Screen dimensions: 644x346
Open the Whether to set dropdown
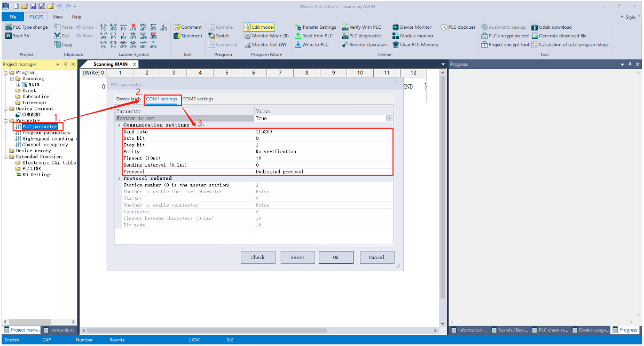point(389,119)
